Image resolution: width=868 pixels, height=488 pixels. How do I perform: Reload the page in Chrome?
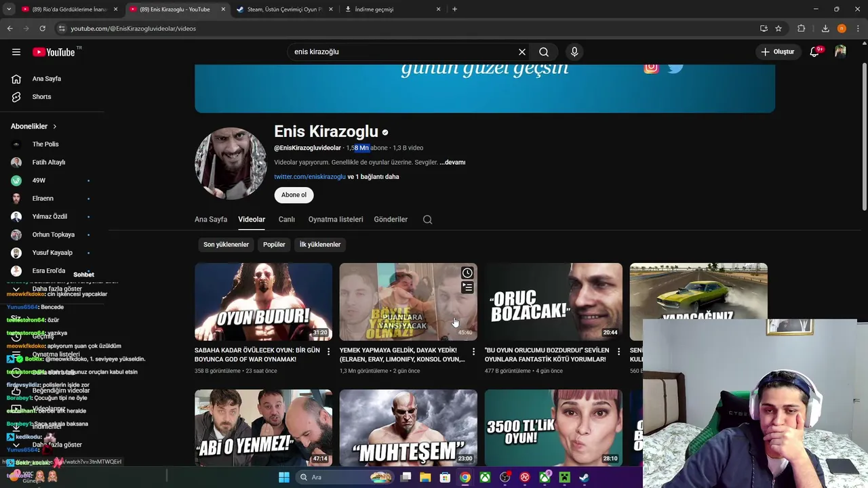point(42,28)
